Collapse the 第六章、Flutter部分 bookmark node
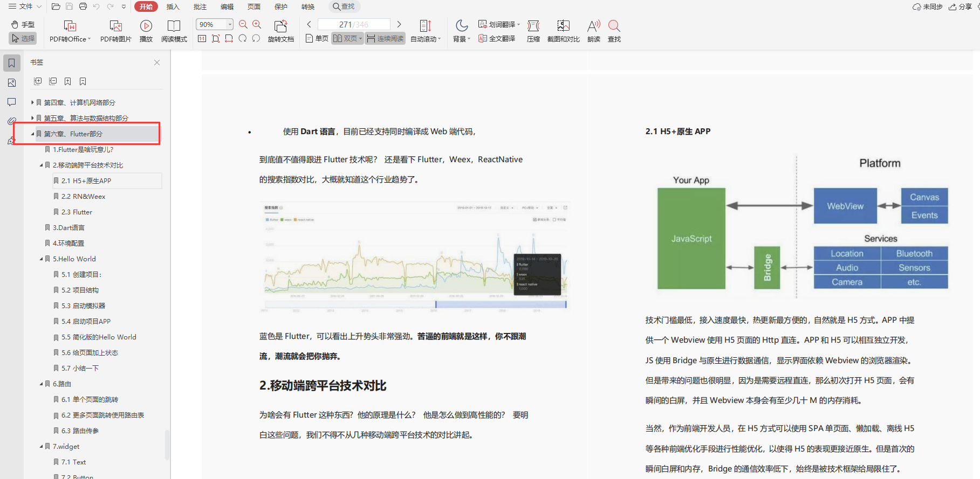980x479 pixels. (x=32, y=134)
